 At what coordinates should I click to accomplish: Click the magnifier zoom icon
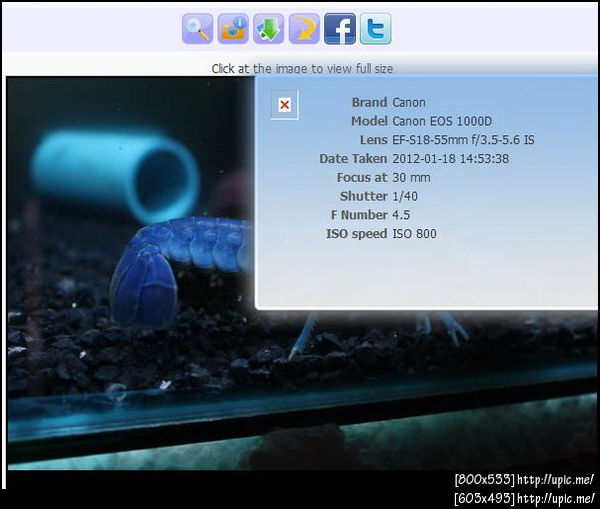coord(197,29)
